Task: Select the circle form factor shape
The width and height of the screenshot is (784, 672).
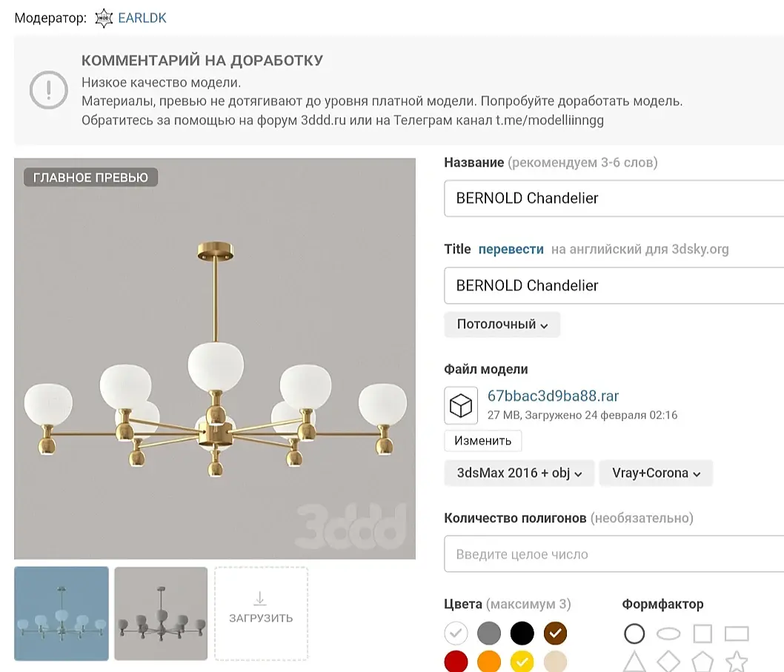Action: coord(634,634)
